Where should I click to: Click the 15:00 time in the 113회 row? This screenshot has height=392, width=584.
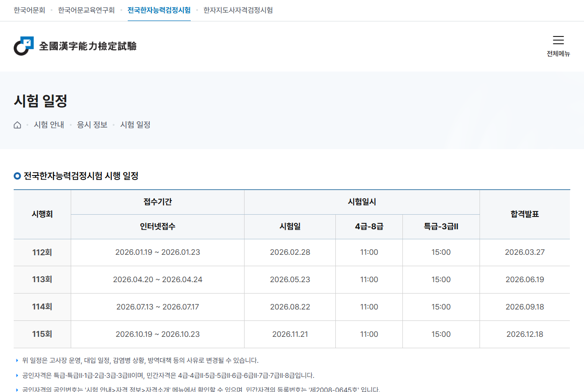(441, 280)
